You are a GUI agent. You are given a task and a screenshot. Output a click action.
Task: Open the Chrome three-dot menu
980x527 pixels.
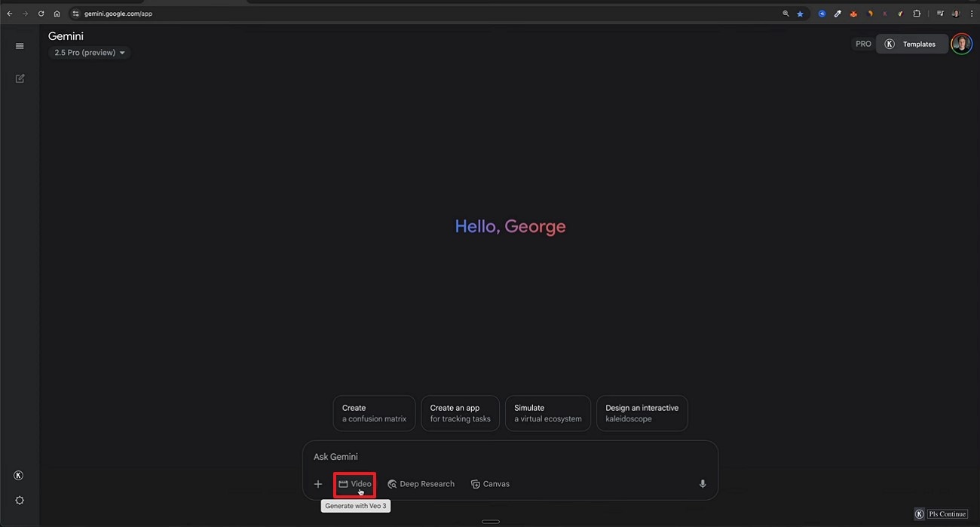[x=971, y=14]
